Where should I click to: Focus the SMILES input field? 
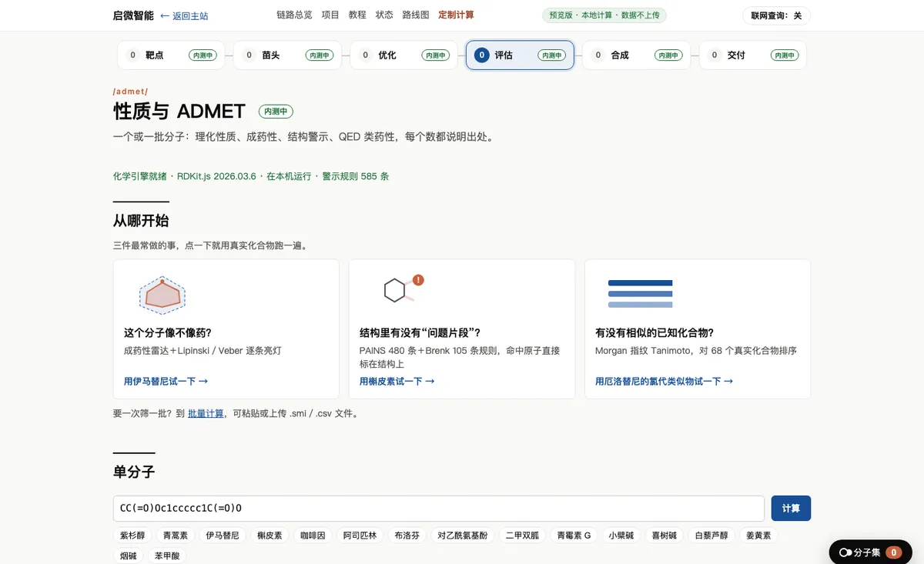point(439,508)
